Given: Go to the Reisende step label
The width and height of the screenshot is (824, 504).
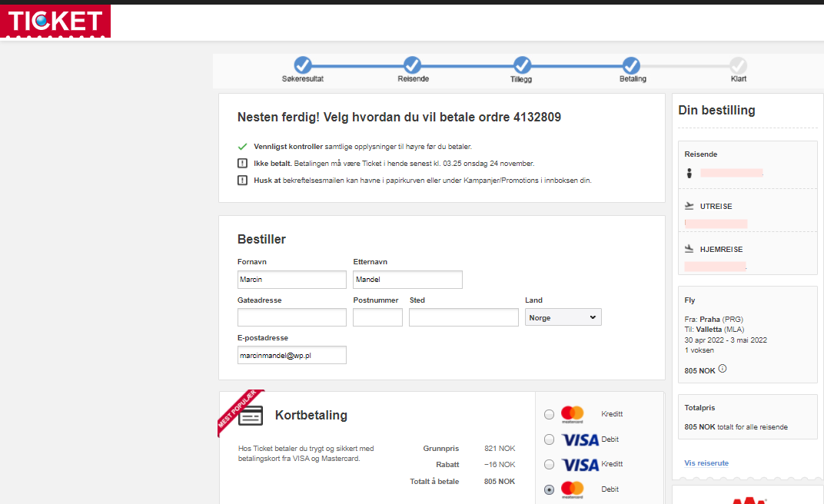Looking at the screenshot, I should point(413,78).
